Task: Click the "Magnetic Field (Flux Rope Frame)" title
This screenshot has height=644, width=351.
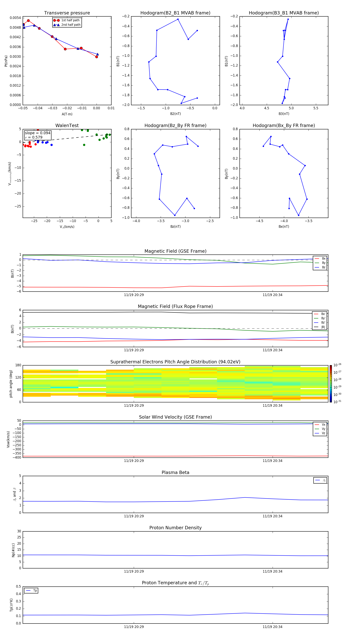Action: 175,307
